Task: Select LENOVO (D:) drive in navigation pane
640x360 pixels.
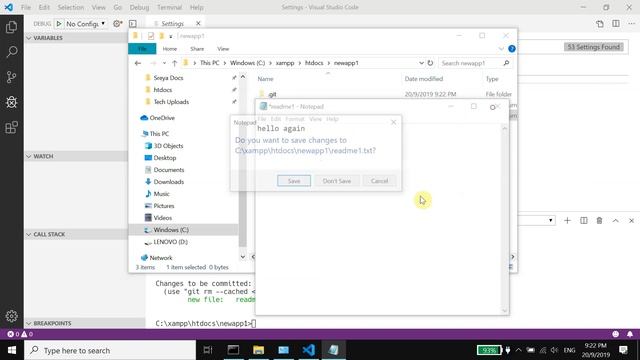Action: tap(170, 242)
